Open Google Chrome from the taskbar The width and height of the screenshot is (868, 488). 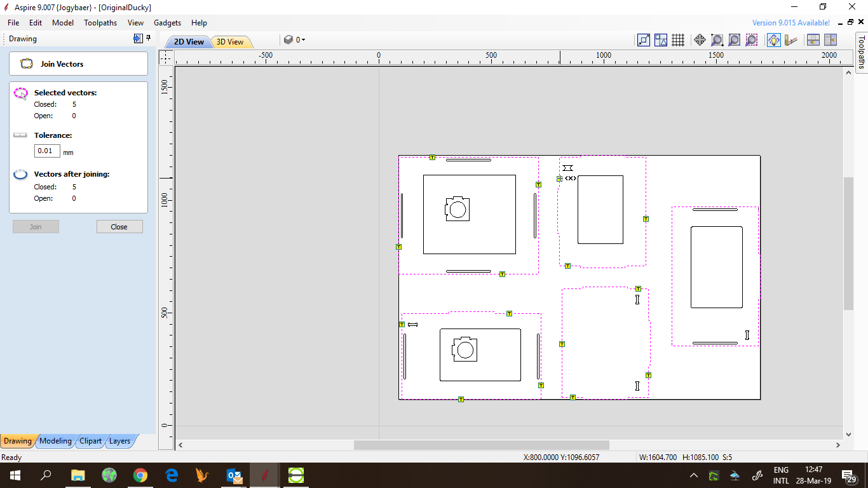(x=140, y=475)
